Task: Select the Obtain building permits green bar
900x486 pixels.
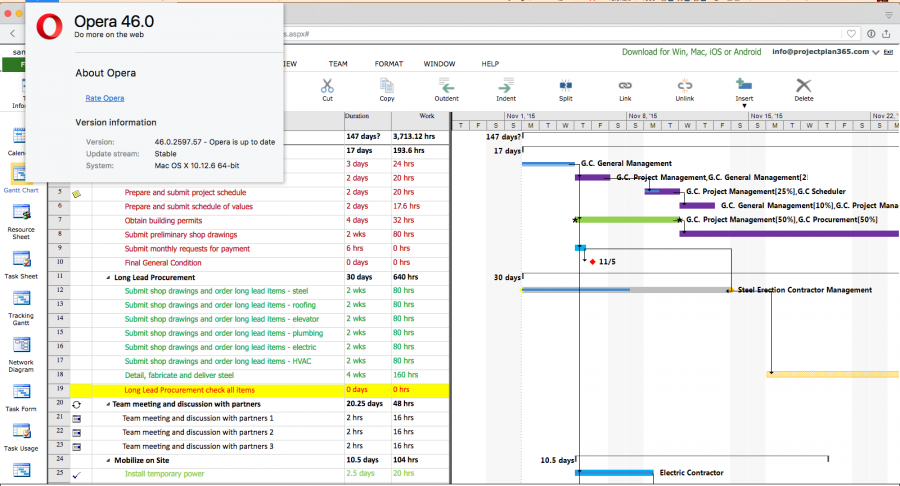Action: click(x=628, y=220)
